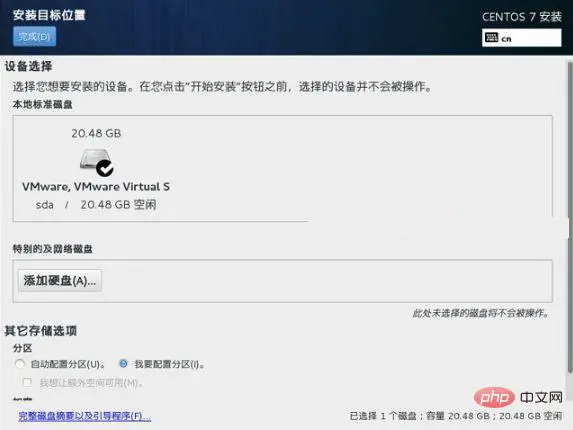573x430 pixels.
Task: Click the 安装目标位置 page title
Action: pos(49,15)
